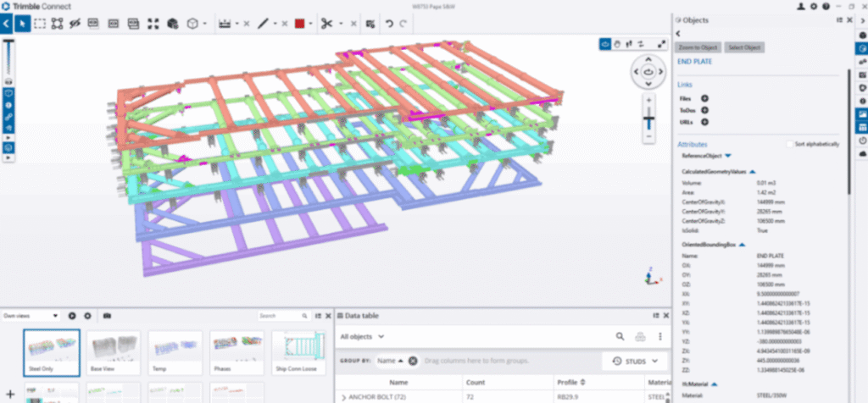Screen dimensions: 868x403
Task: Pick the red markup color swatch
Action: 300,24
